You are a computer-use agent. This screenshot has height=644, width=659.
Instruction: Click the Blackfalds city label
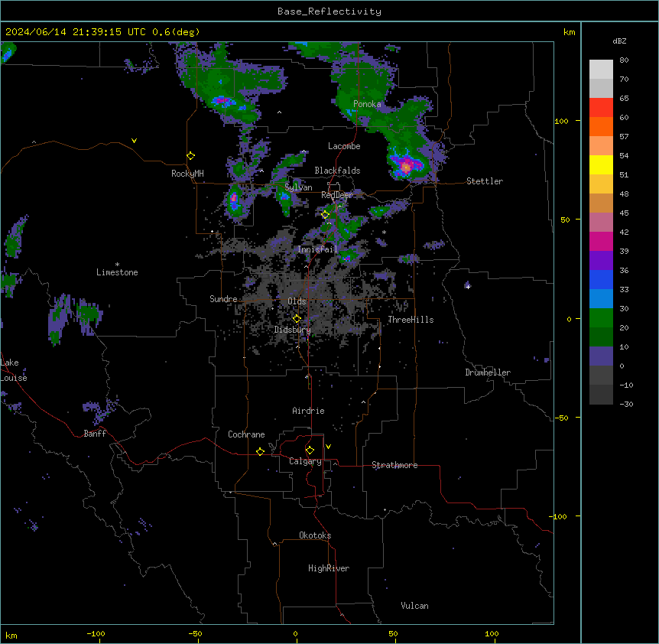(x=337, y=171)
